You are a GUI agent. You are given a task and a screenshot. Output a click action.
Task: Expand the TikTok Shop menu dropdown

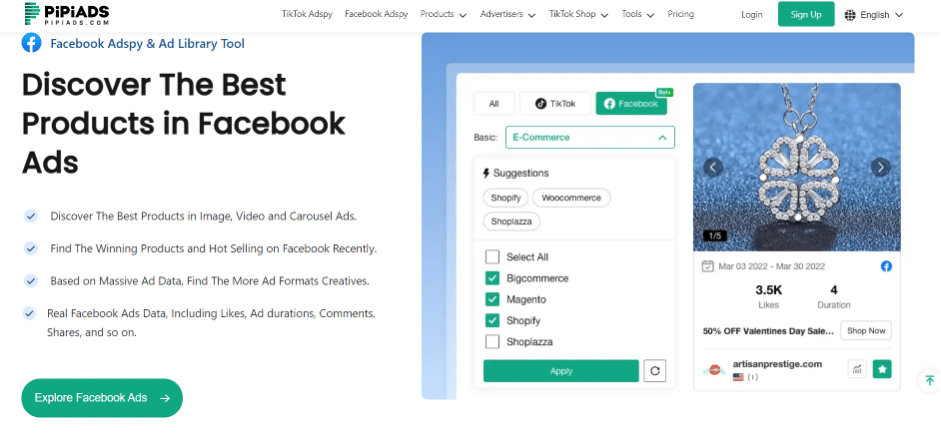tap(579, 14)
